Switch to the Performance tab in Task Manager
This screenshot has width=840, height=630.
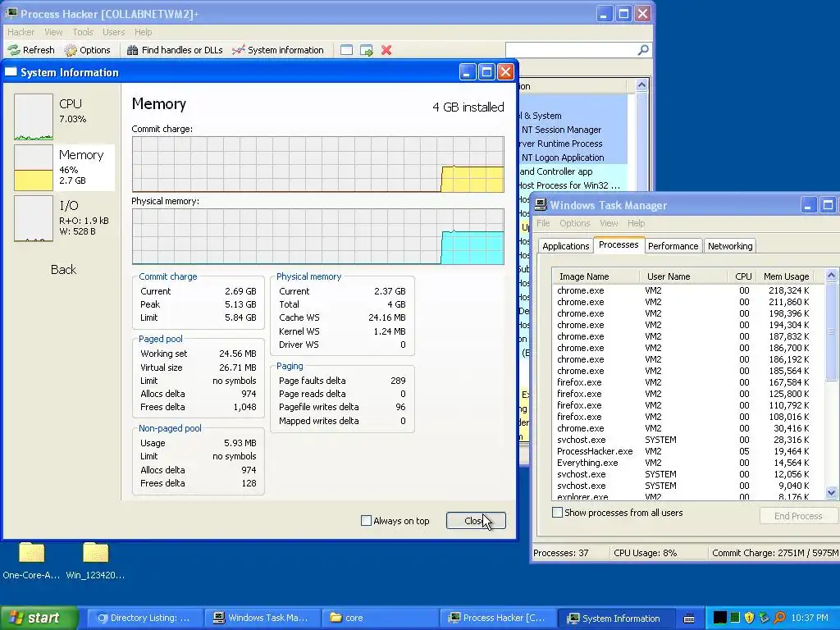point(673,246)
